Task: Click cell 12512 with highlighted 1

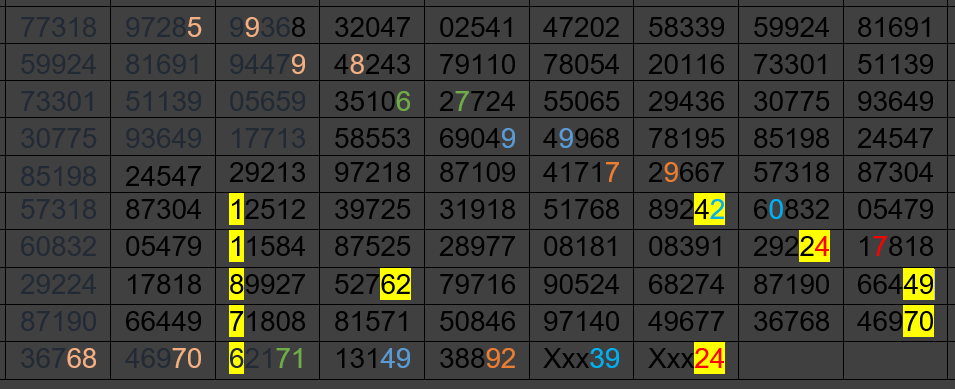Action: (x=268, y=211)
